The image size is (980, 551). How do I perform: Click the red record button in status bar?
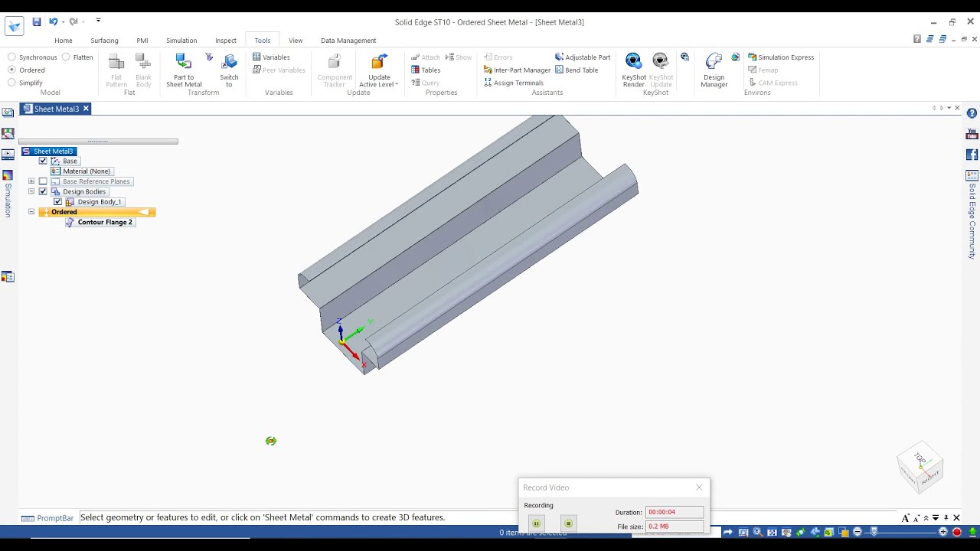coord(957,532)
